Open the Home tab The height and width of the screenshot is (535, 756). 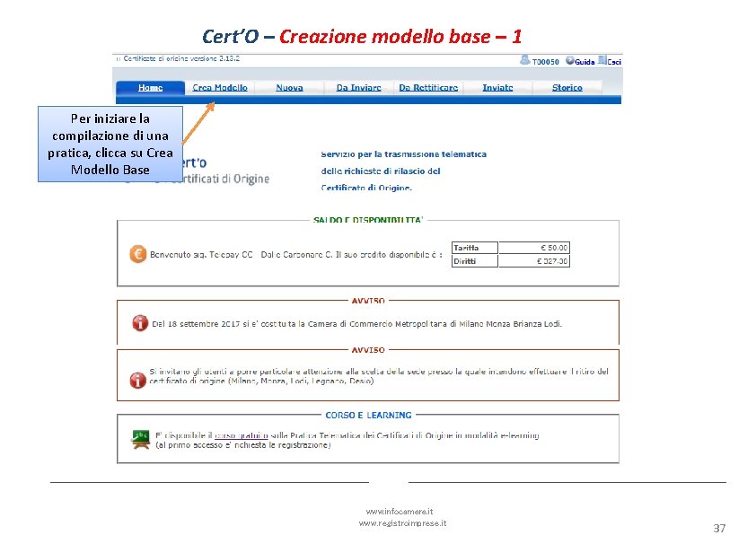point(151,88)
